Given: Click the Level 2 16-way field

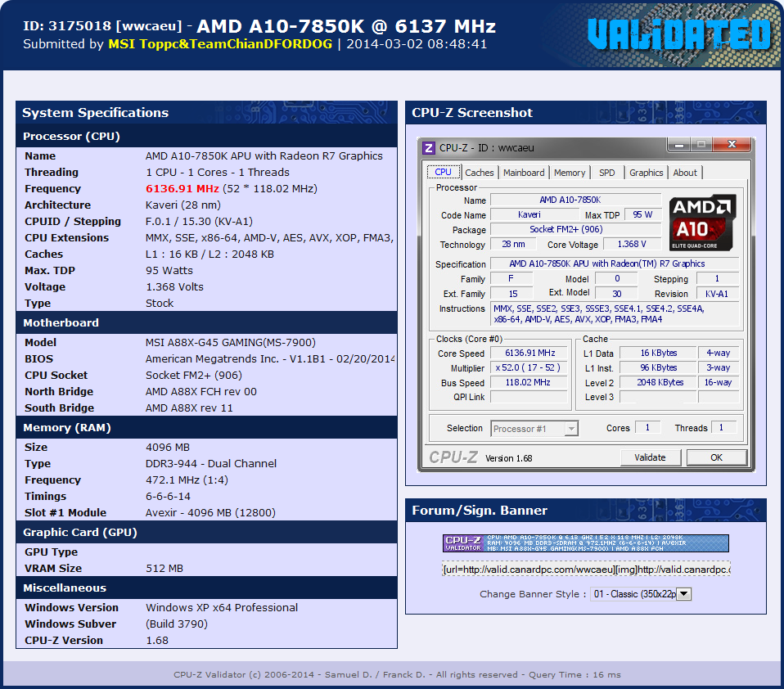Looking at the screenshot, I should [718, 382].
